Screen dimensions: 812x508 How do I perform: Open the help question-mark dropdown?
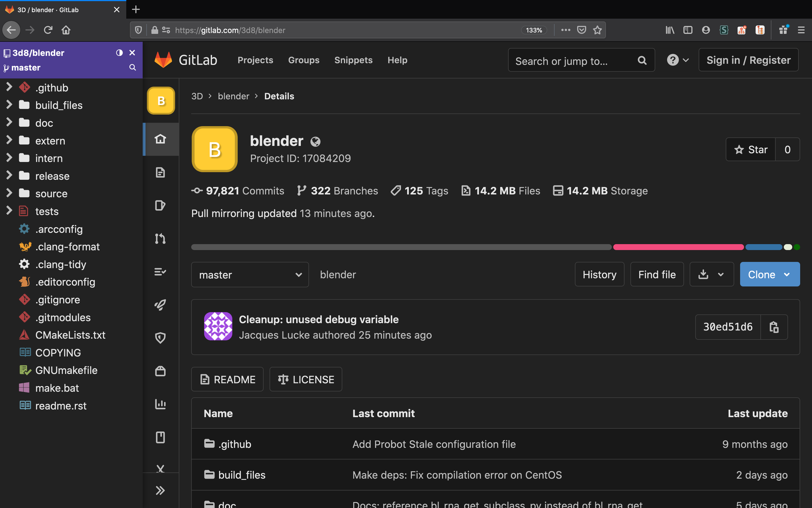point(678,60)
